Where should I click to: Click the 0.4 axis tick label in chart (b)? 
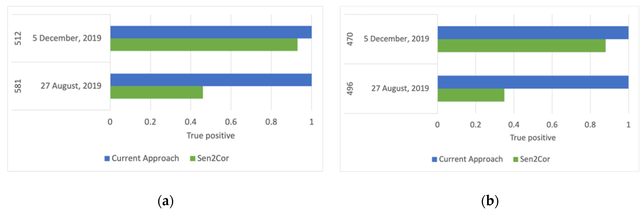(x=514, y=125)
